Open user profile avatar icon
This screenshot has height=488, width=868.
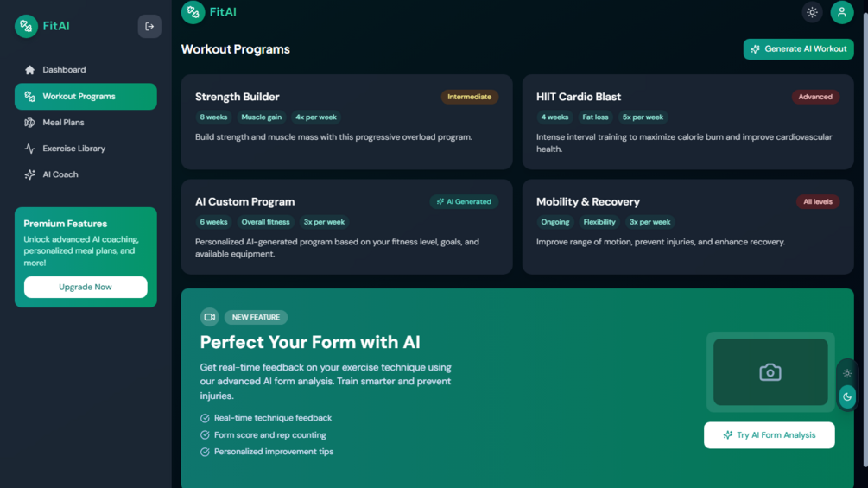coord(841,12)
